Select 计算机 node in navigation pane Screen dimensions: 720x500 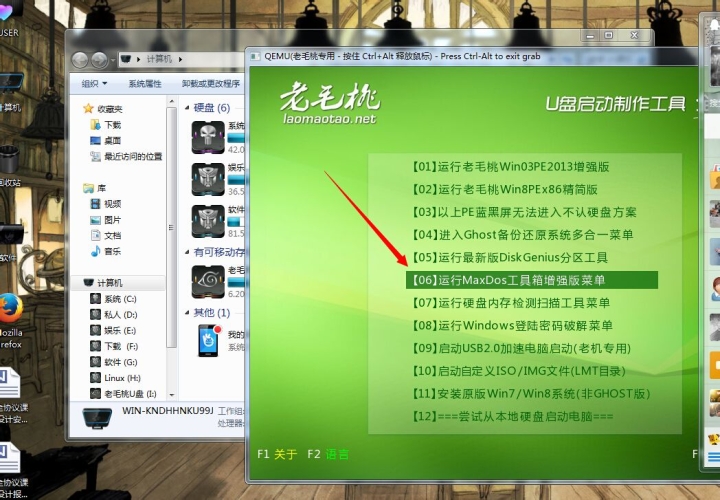point(110,283)
